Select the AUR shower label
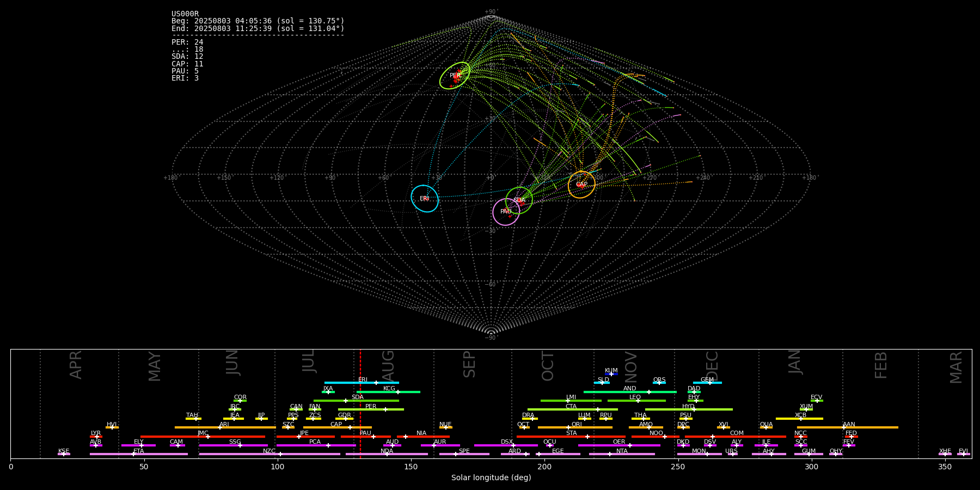The image size is (980, 490). point(440,442)
